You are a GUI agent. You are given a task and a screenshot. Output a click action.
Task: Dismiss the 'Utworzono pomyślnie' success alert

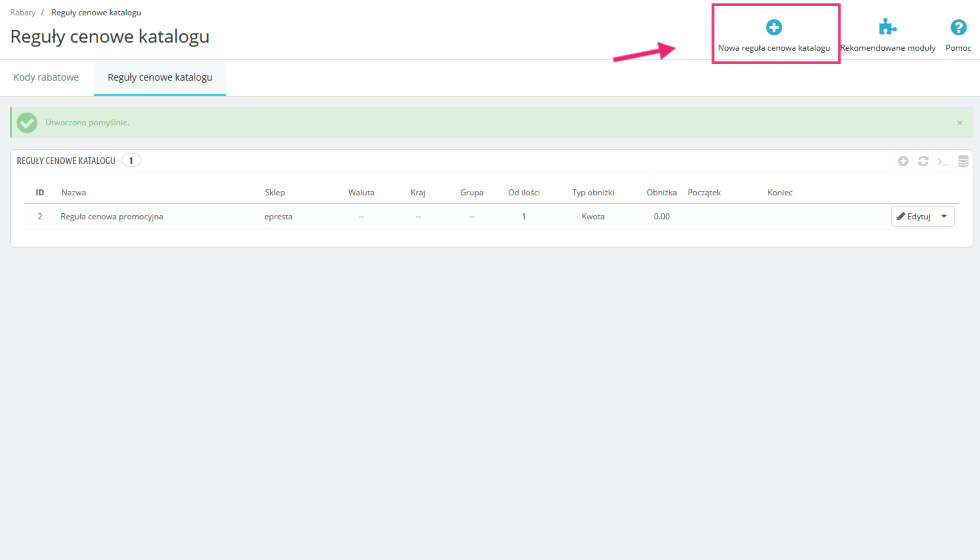pyautogui.click(x=960, y=123)
